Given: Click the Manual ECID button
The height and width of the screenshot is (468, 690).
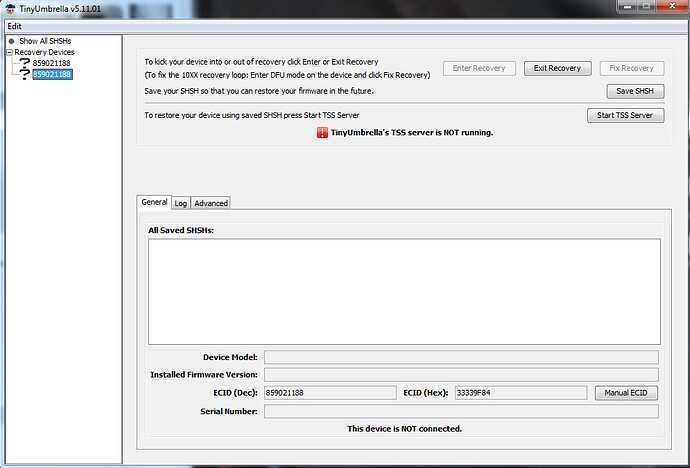Looking at the screenshot, I should point(626,393).
